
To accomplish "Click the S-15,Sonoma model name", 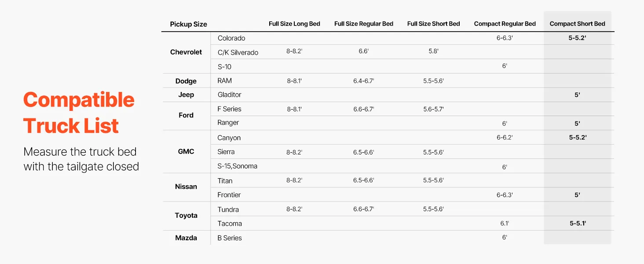I will pos(237,166).
